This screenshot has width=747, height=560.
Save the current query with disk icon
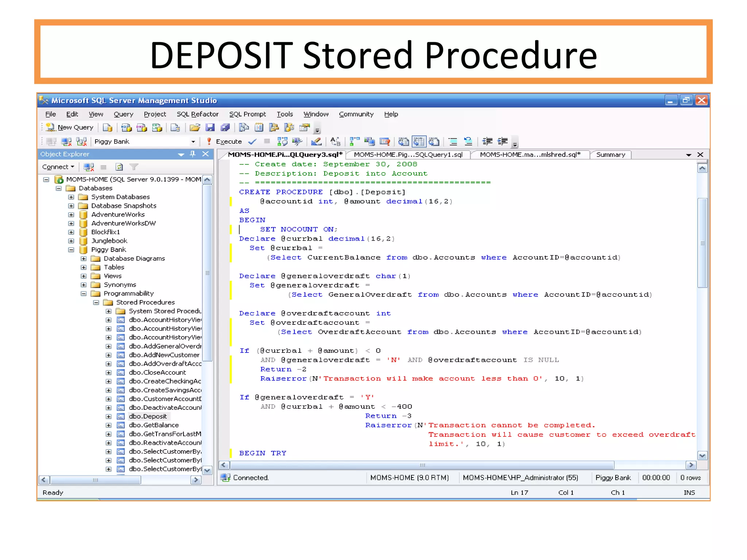point(210,127)
